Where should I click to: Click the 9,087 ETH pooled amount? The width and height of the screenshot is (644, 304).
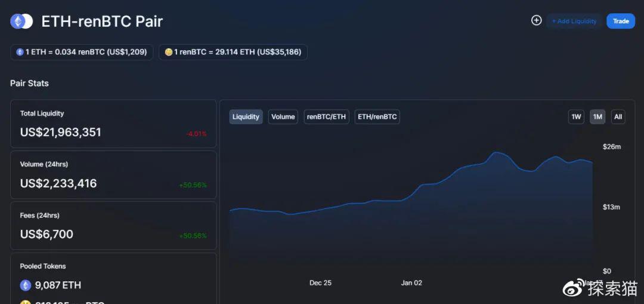pyautogui.click(x=58, y=285)
